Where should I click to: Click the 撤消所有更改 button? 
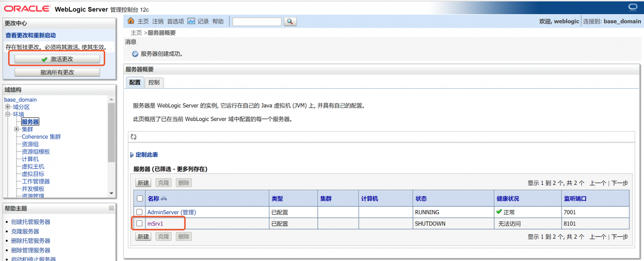pyautogui.click(x=57, y=72)
